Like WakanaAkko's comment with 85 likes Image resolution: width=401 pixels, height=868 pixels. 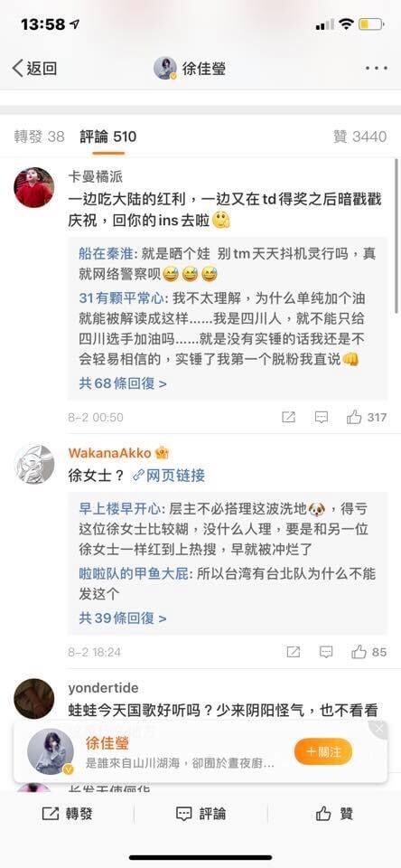pyautogui.click(x=368, y=652)
